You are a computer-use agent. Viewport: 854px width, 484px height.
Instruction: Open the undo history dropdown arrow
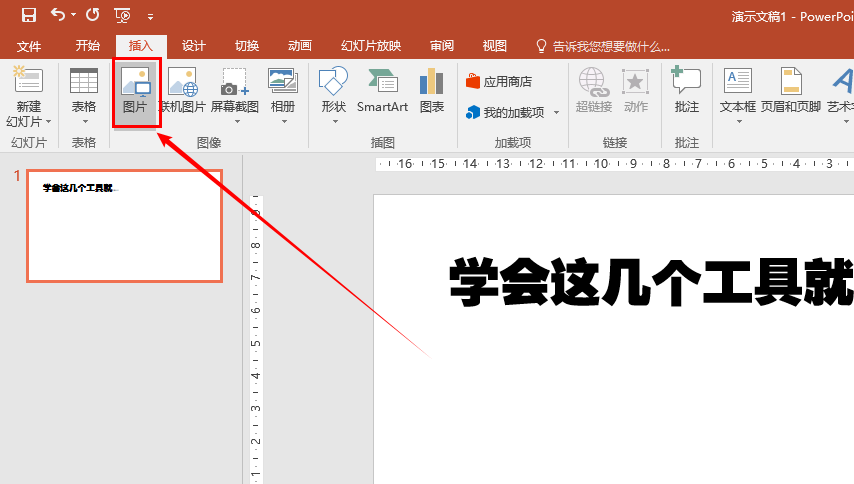click(74, 15)
